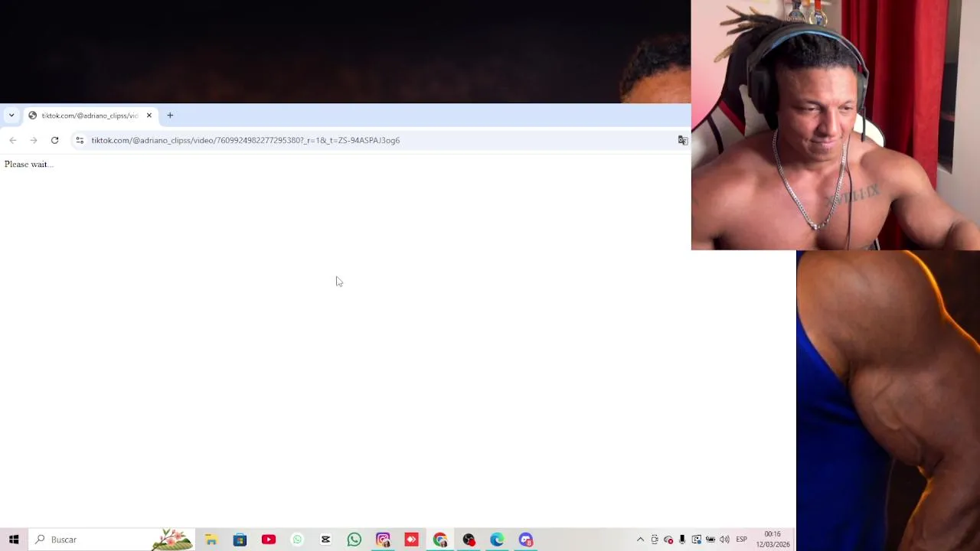Click the 'Please wait...' page text
This screenshot has width=980, height=551.
(x=28, y=164)
